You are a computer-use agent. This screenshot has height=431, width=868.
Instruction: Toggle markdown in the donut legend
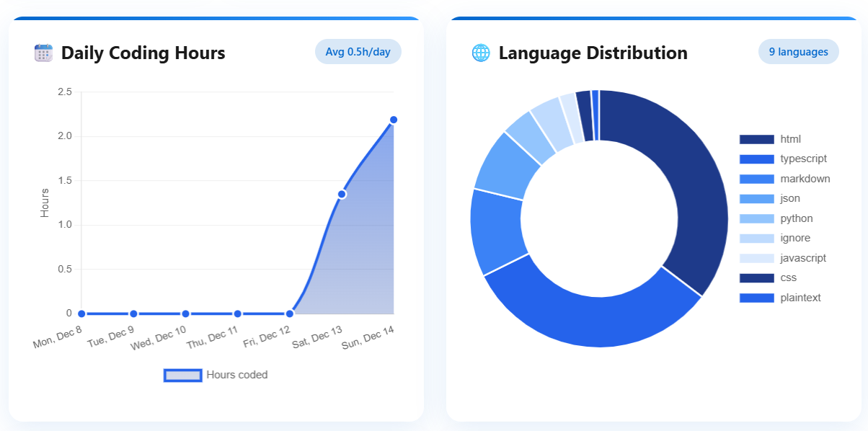point(784,179)
